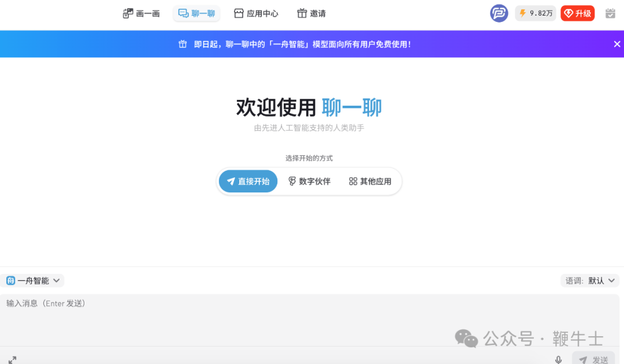The image size is (624, 364).
Task: Dismiss the free model announcement banner
Action: click(x=617, y=43)
